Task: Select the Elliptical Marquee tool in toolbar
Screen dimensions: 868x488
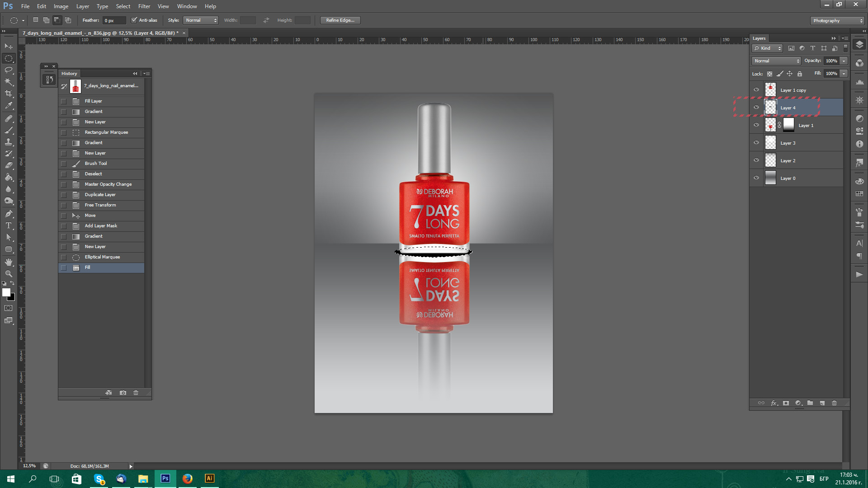Action: [x=9, y=58]
